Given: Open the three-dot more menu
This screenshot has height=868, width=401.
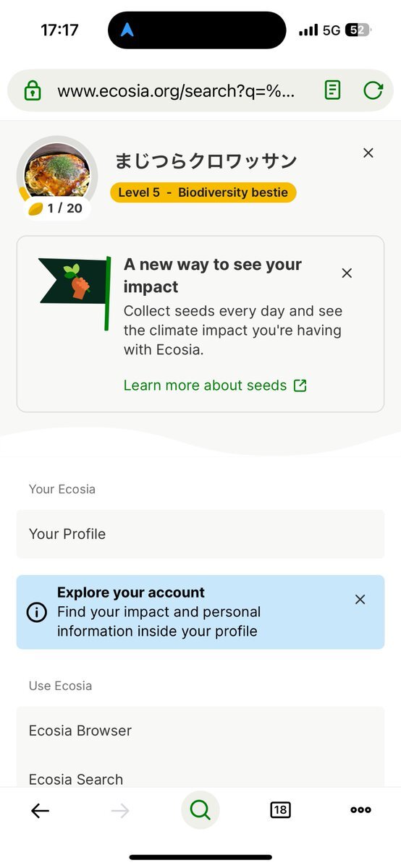Looking at the screenshot, I should click(x=360, y=810).
